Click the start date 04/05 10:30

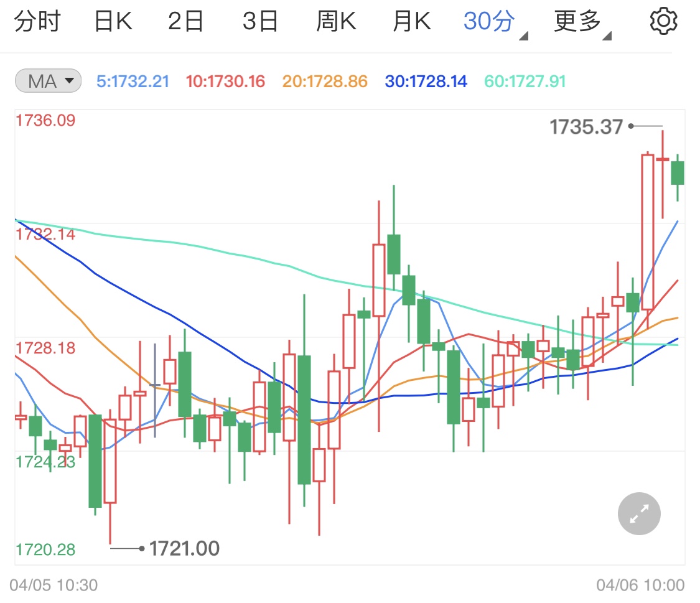(54, 585)
